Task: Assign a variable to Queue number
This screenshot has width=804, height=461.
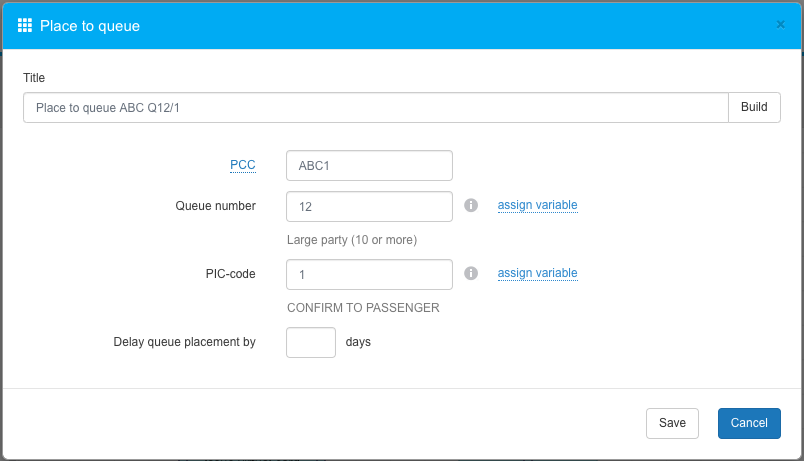Action: pos(537,206)
